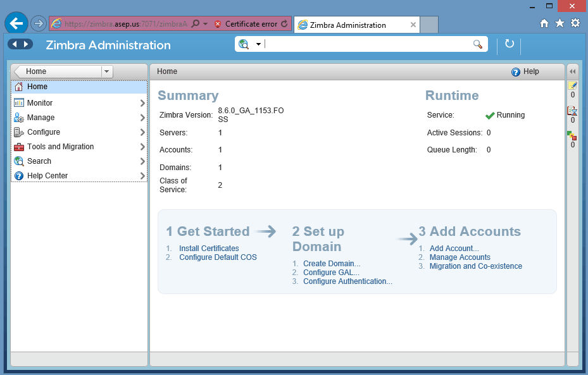This screenshot has width=588, height=375.
Task: Click the Running service status text
Action: (510, 115)
